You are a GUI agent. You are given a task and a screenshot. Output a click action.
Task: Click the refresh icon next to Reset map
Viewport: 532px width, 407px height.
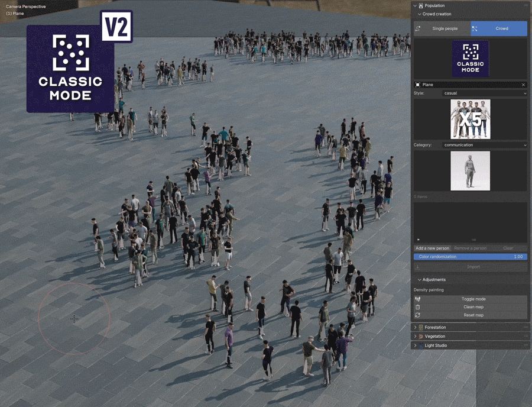pyautogui.click(x=417, y=315)
